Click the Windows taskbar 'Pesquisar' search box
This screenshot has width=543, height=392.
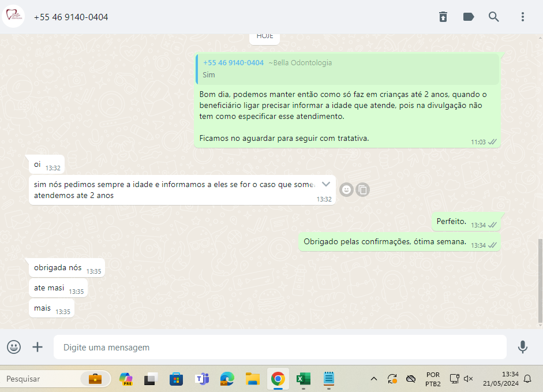pyautogui.click(x=55, y=379)
